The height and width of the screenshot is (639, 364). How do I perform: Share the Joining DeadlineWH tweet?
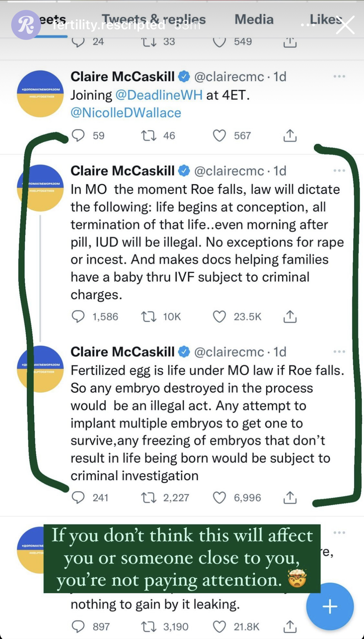(x=290, y=135)
